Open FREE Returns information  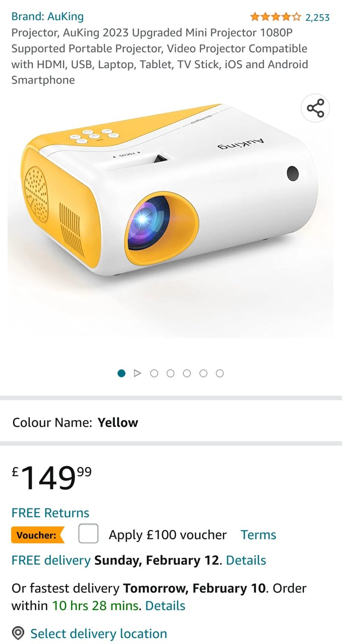50,513
